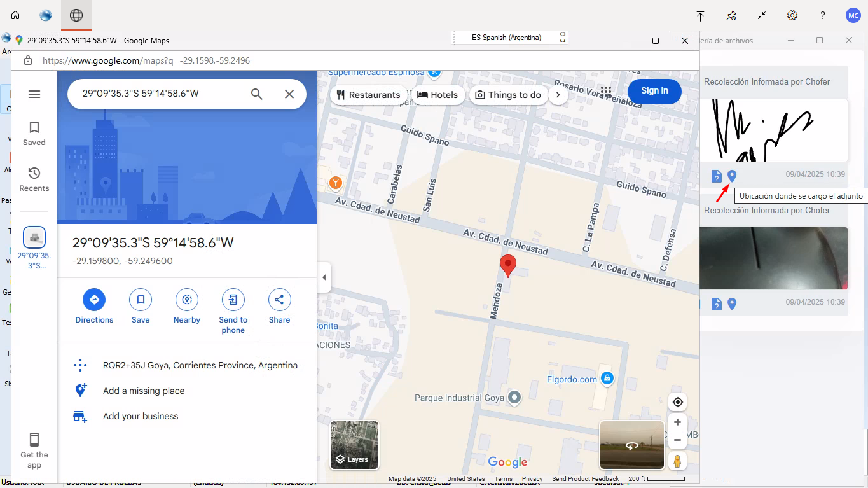The height and width of the screenshot is (488, 868).
Task: Open the Privacy link in footer
Action: point(532,479)
